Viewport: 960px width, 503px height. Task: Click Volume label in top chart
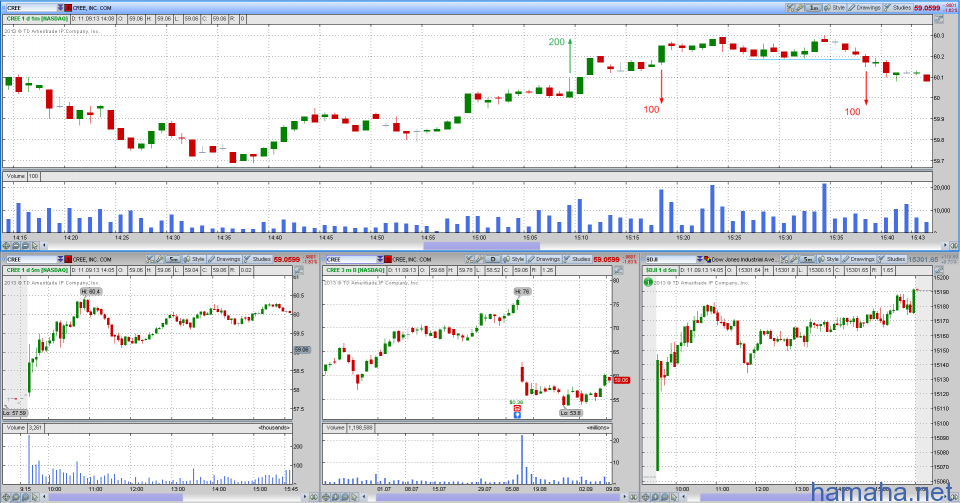(x=15, y=176)
